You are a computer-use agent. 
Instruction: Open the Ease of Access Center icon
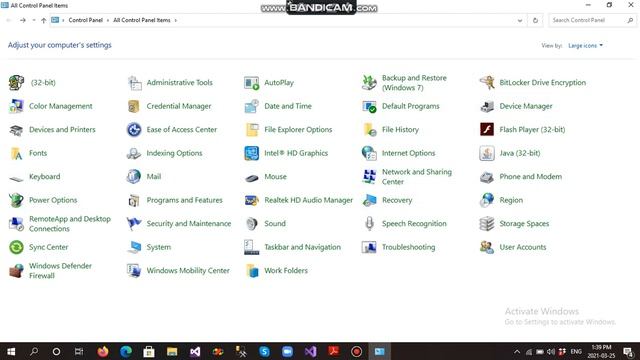coord(134,130)
